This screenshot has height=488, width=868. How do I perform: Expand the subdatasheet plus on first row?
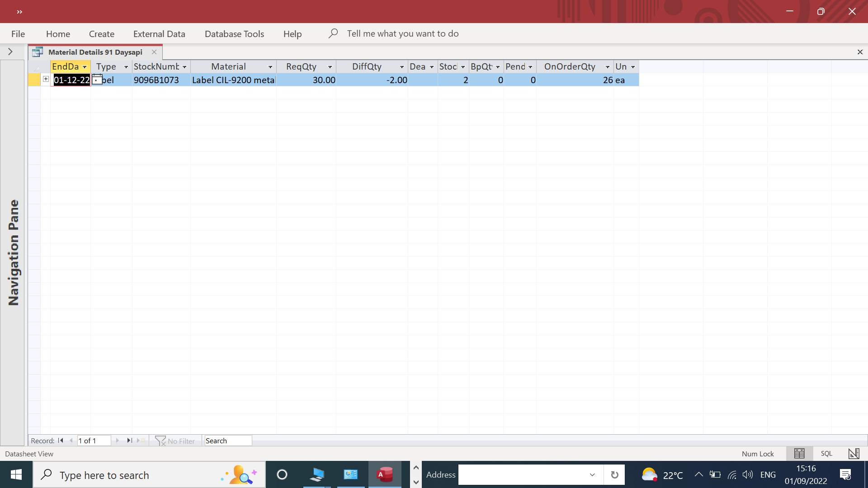click(46, 79)
